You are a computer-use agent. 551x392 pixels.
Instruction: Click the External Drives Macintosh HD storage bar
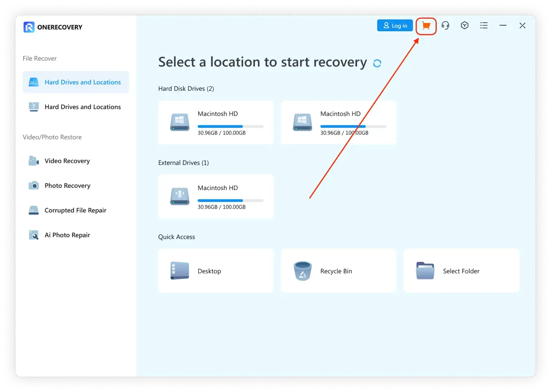(x=230, y=200)
